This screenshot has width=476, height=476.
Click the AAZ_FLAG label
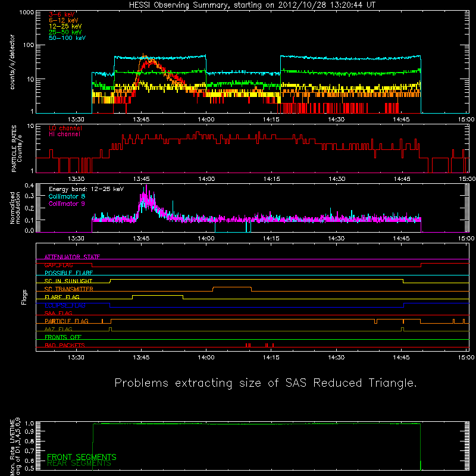coord(58,329)
